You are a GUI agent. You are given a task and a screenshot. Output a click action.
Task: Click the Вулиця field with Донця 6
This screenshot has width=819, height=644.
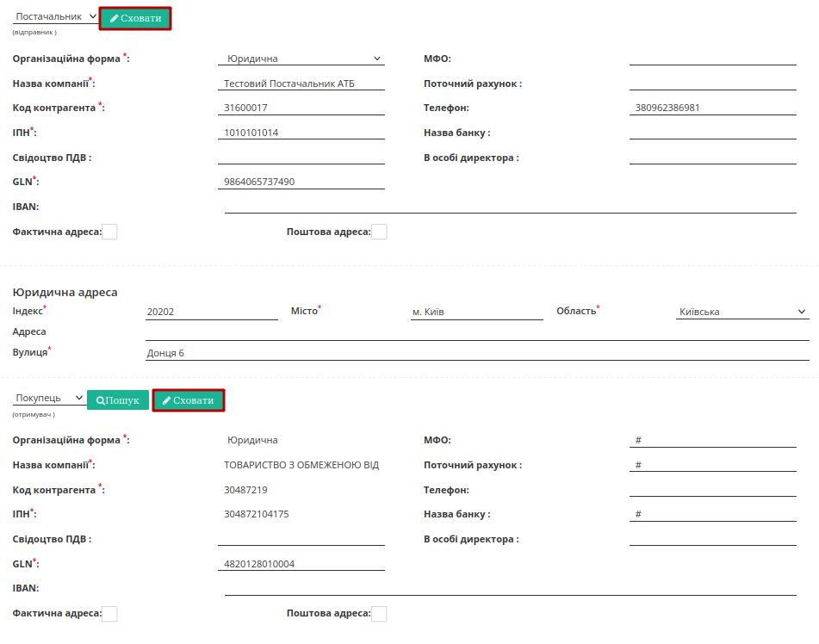pyautogui.click(x=477, y=353)
